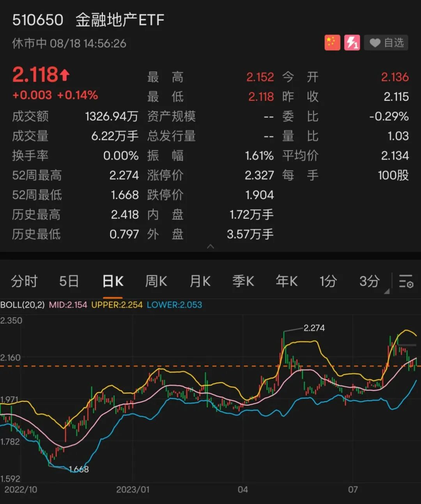Viewport: 421px width, 504px height.
Task: Tap the 1.668 low price marker
Action: pos(79,469)
